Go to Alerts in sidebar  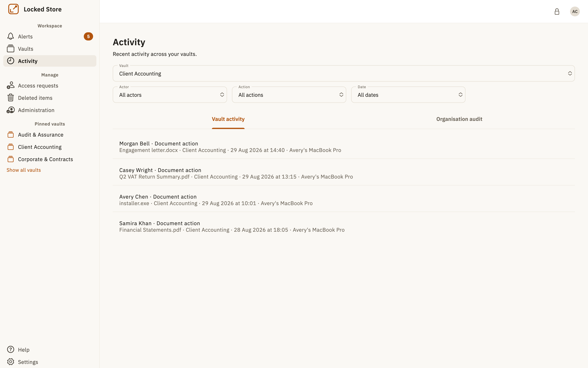(x=50, y=37)
